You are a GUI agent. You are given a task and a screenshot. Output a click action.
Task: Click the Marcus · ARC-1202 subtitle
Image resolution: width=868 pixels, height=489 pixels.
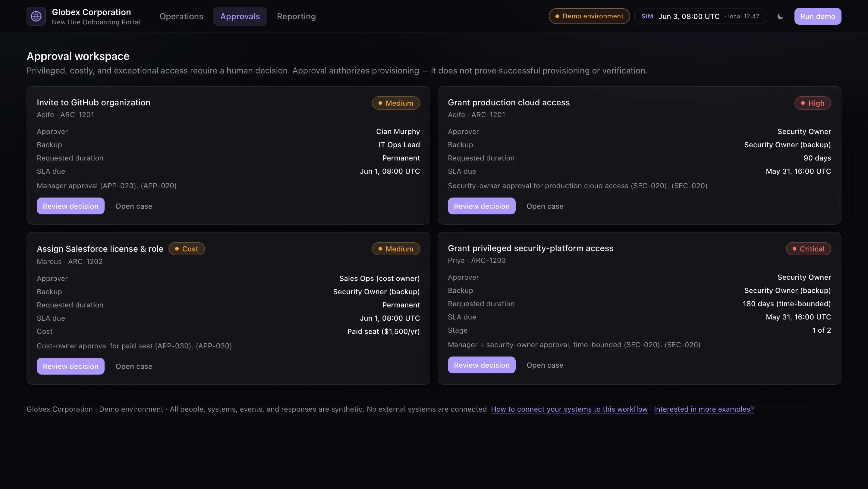pos(70,261)
